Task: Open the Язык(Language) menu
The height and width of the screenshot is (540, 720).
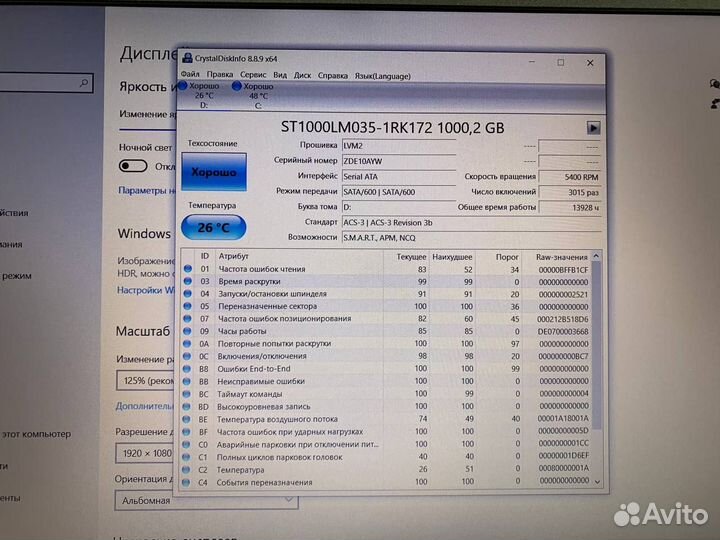Action: click(x=382, y=77)
